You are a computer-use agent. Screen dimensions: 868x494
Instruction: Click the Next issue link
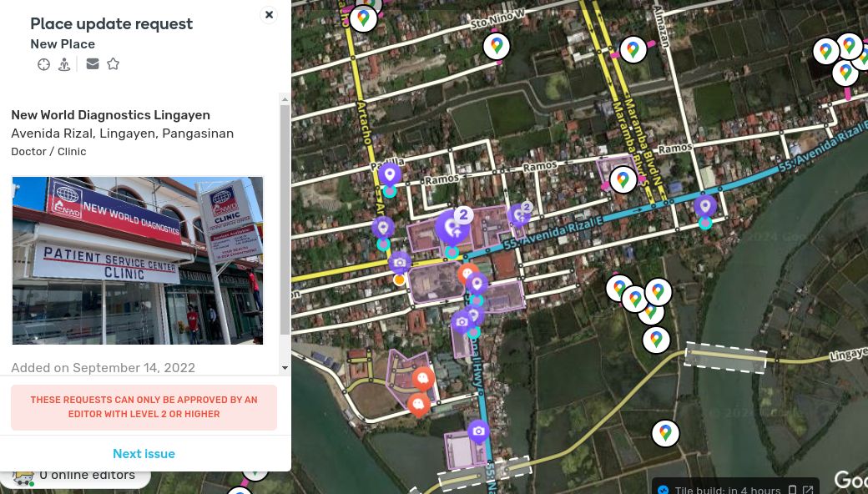pos(144,454)
